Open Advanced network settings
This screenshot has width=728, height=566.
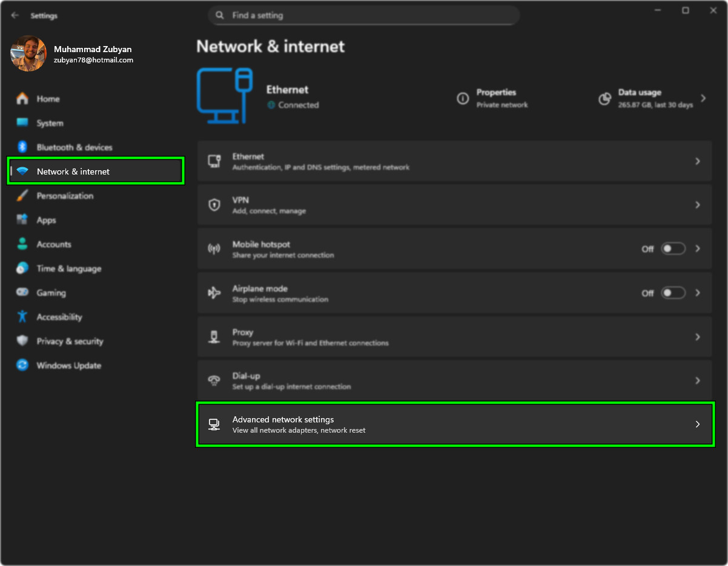tap(454, 424)
